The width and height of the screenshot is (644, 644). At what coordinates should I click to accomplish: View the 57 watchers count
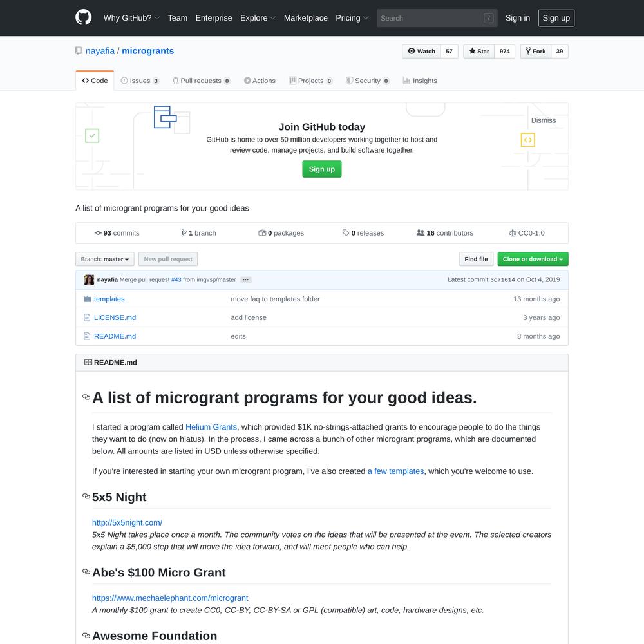(450, 52)
